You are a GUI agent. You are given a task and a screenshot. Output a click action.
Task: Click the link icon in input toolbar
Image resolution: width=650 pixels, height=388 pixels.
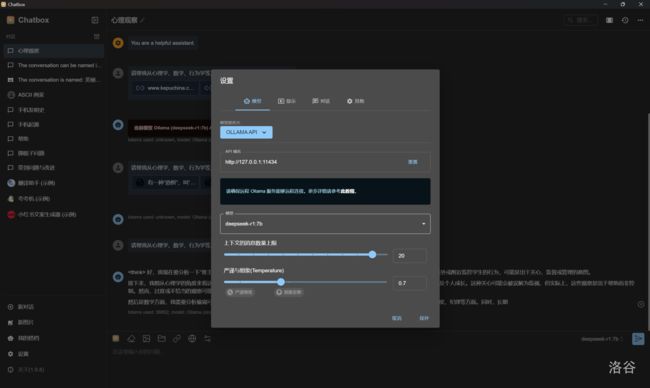pyautogui.click(x=177, y=339)
